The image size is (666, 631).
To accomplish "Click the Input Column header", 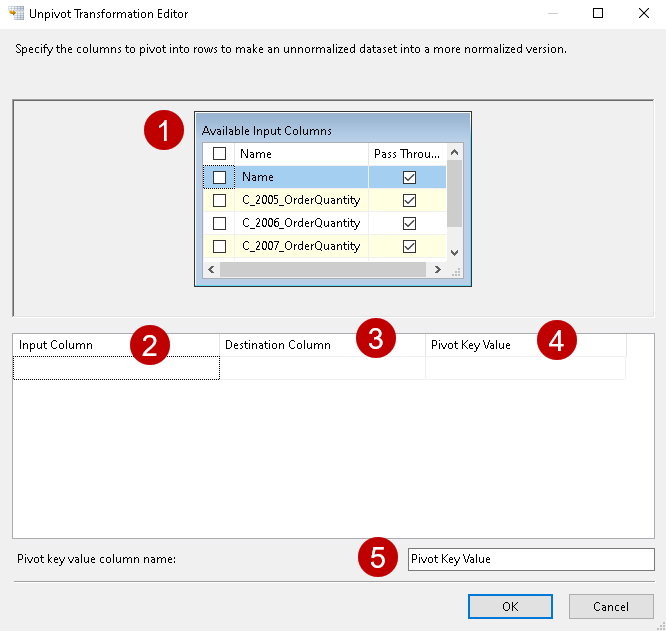I will coord(116,345).
